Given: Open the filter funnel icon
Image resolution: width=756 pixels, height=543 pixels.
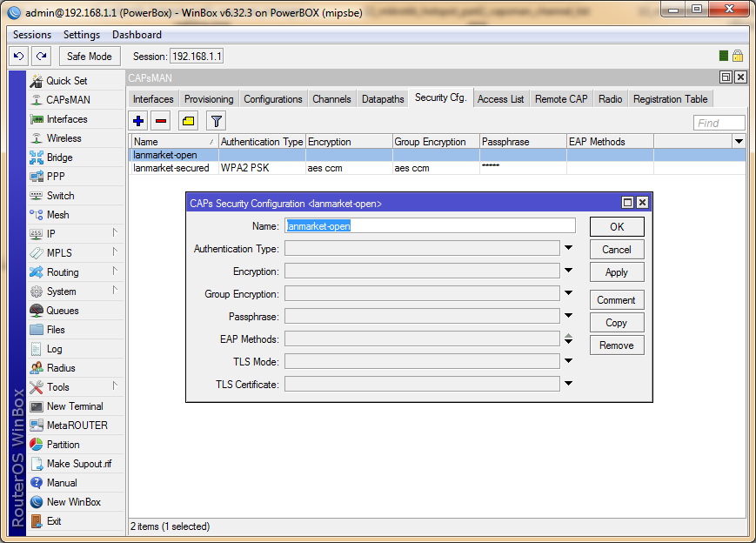Looking at the screenshot, I should coord(216,121).
